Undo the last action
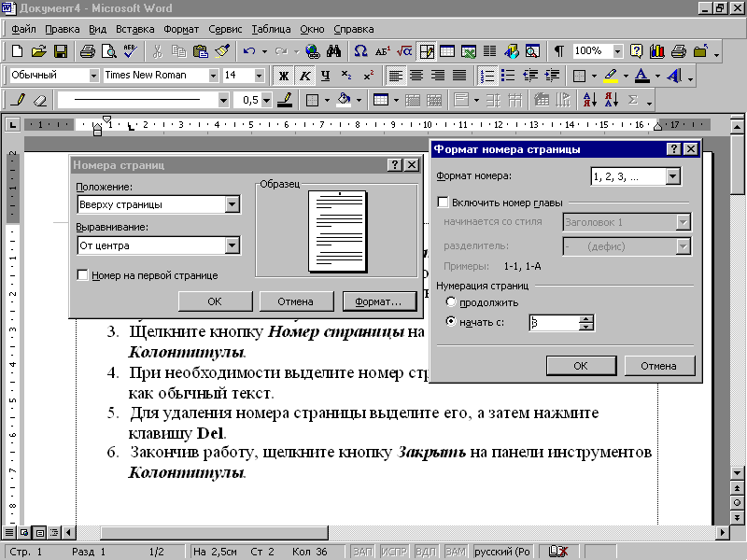747x560 pixels. pos(249,51)
